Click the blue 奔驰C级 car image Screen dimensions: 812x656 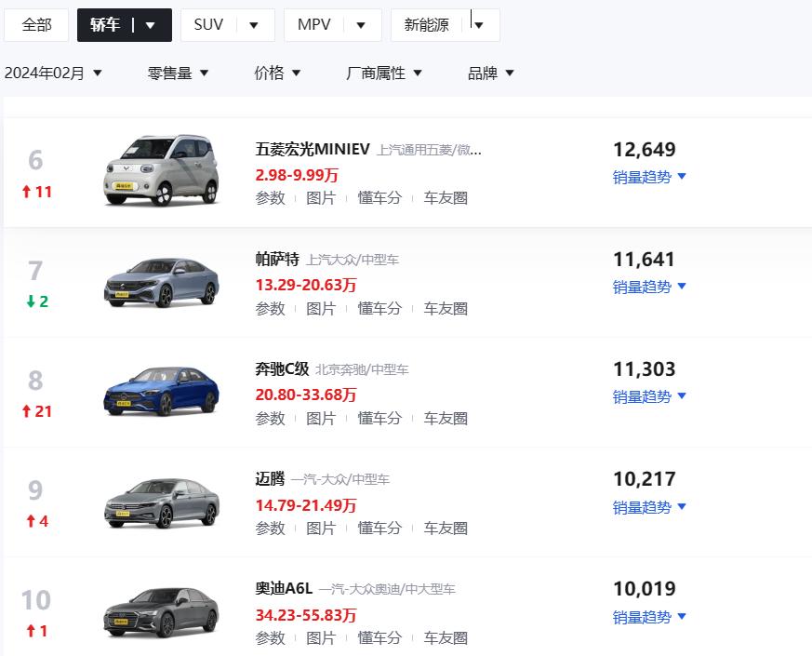tap(161, 391)
